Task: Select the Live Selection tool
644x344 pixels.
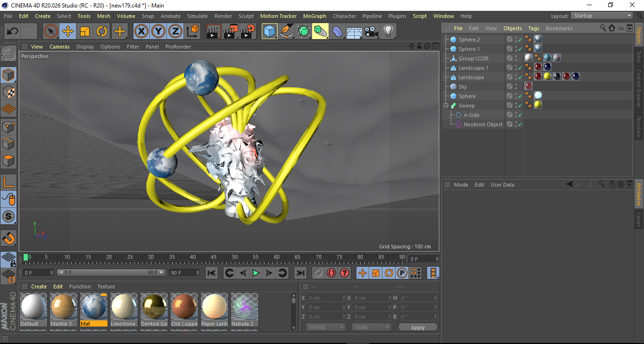Action: tap(51, 32)
